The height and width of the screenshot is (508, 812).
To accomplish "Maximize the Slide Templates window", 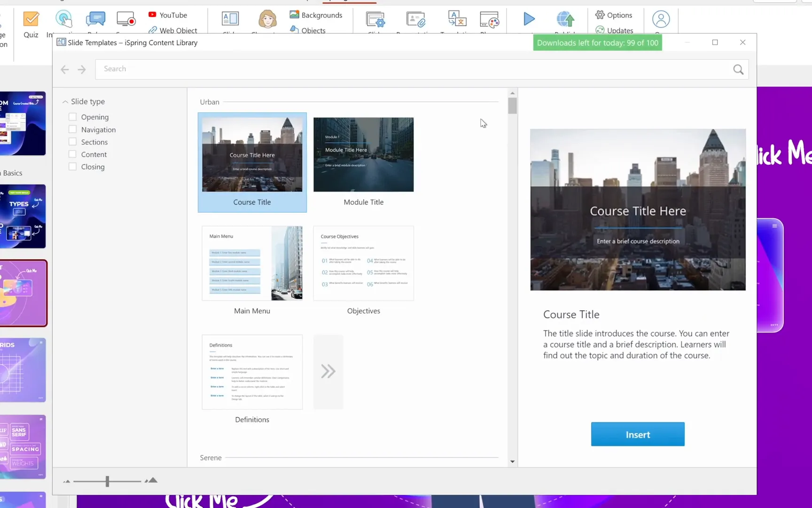I will 715,42.
